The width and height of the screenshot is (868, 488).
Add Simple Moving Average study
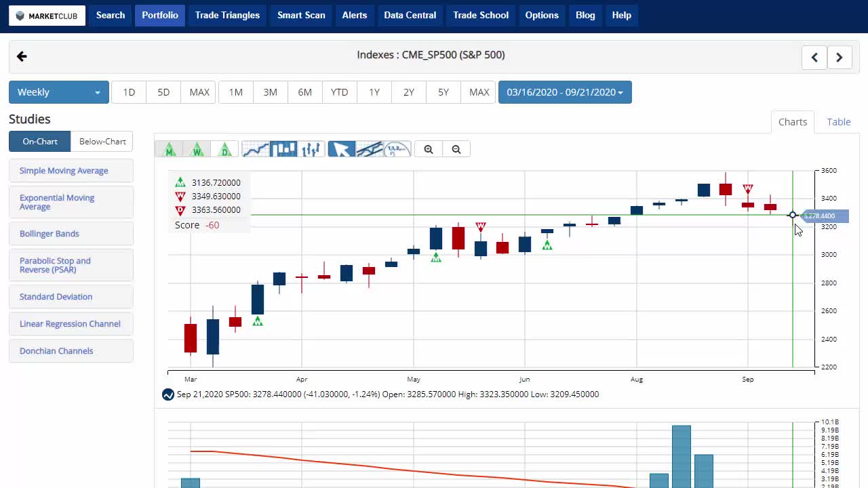pos(71,171)
